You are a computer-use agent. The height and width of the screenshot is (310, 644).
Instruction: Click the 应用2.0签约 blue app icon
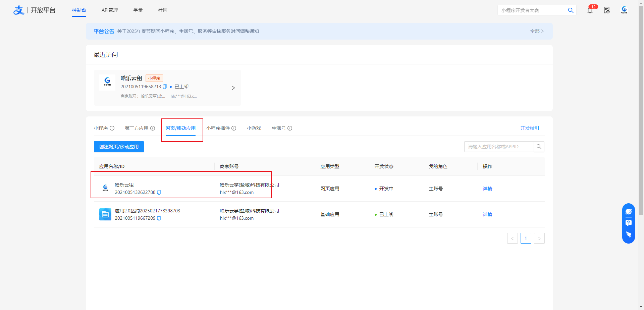pyautogui.click(x=105, y=214)
